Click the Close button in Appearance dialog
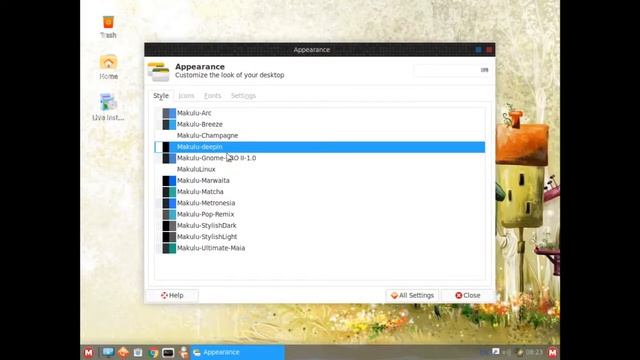The height and width of the screenshot is (360, 640). 468,296
